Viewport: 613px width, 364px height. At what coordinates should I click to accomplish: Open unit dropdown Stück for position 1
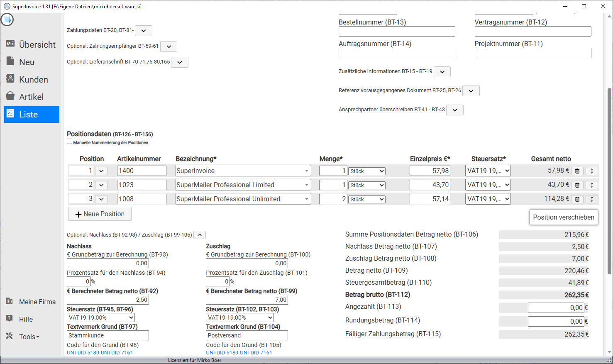pyautogui.click(x=367, y=171)
